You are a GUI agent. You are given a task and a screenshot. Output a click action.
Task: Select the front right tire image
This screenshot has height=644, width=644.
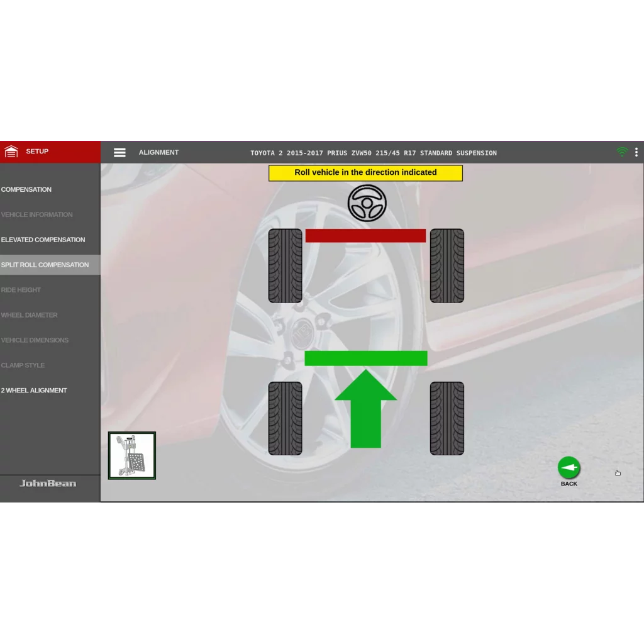click(x=447, y=266)
